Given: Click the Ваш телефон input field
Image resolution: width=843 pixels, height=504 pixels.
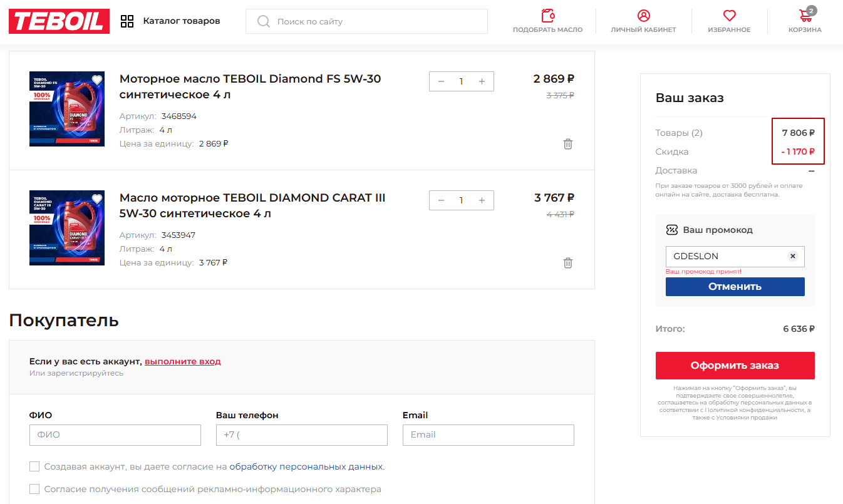Looking at the screenshot, I should tap(302, 435).
